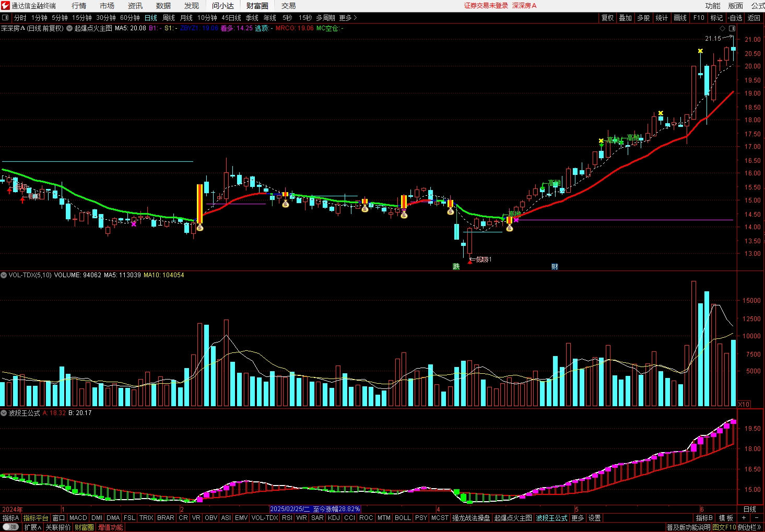The height and width of the screenshot is (532, 765).
Task: Zoom out chart with minus button
Action: tap(757, 518)
